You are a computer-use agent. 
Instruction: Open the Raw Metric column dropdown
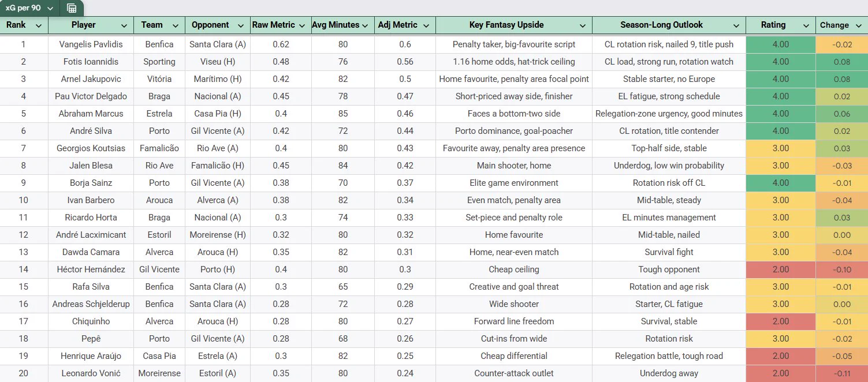pyautogui.click(x=302, y=25)
